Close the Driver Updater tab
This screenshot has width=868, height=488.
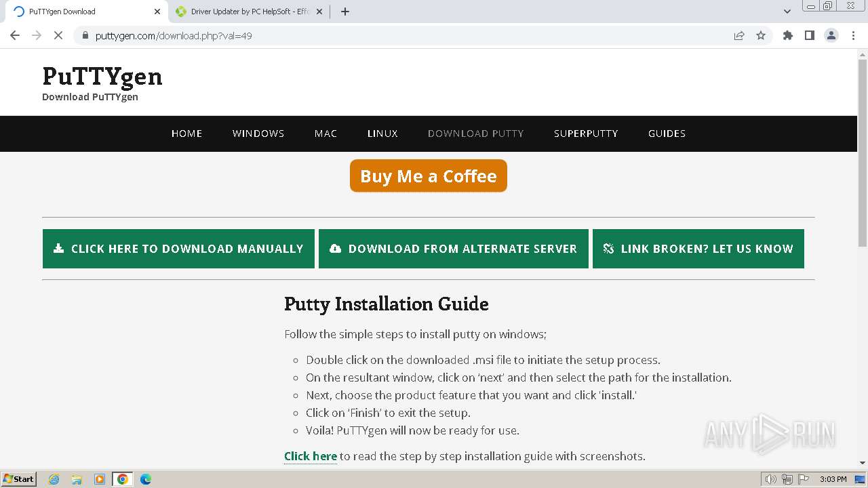click(x=319, y=12)
